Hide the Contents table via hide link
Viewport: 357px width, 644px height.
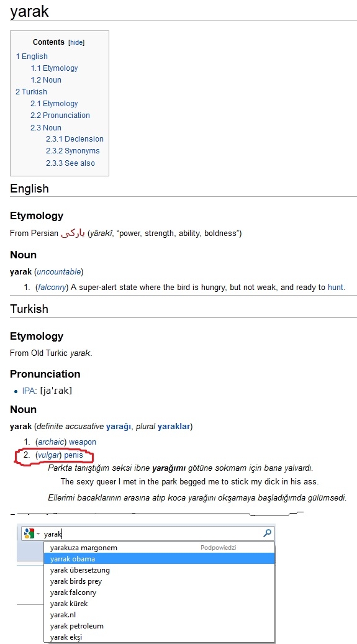click(x=76, y=42)
